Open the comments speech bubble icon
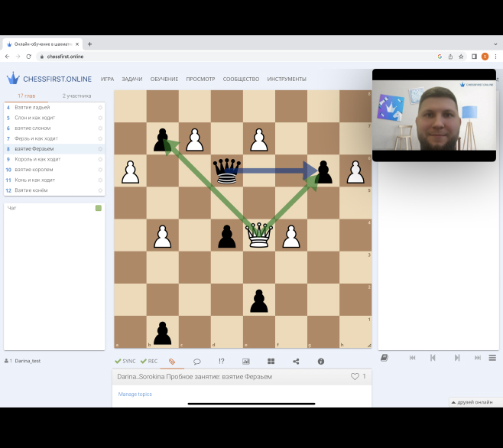The height and width of the screenshot is (448, 503). [196, 361]
